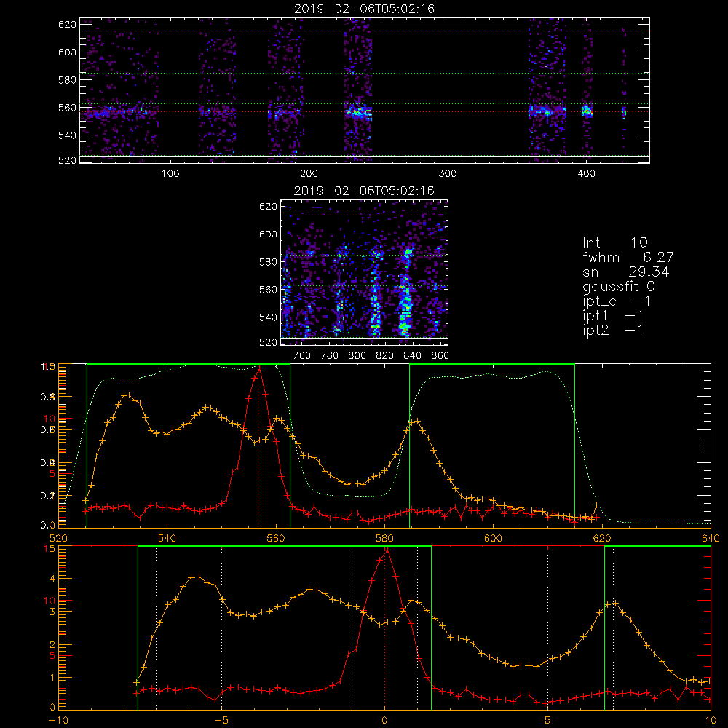The height and width of the screenshot is (728, 728).
Task: Select the "fwhm 6.27" readout line
Action: tap(628, 257)
